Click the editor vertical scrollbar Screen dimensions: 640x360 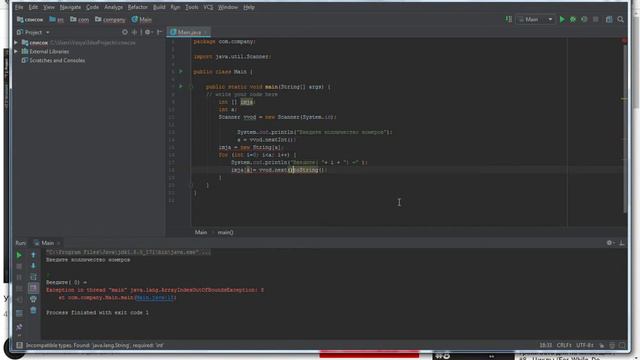624,128
